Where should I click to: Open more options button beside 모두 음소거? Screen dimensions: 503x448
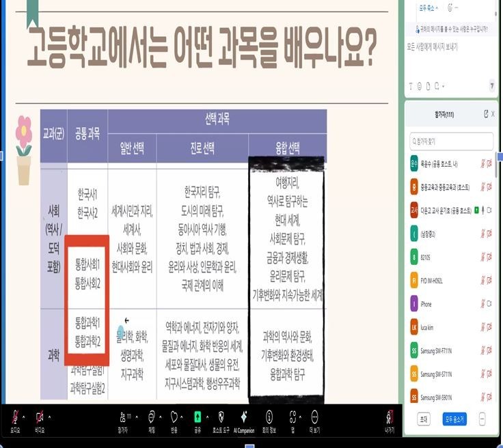pyautogui.click(x=482, y=419)
